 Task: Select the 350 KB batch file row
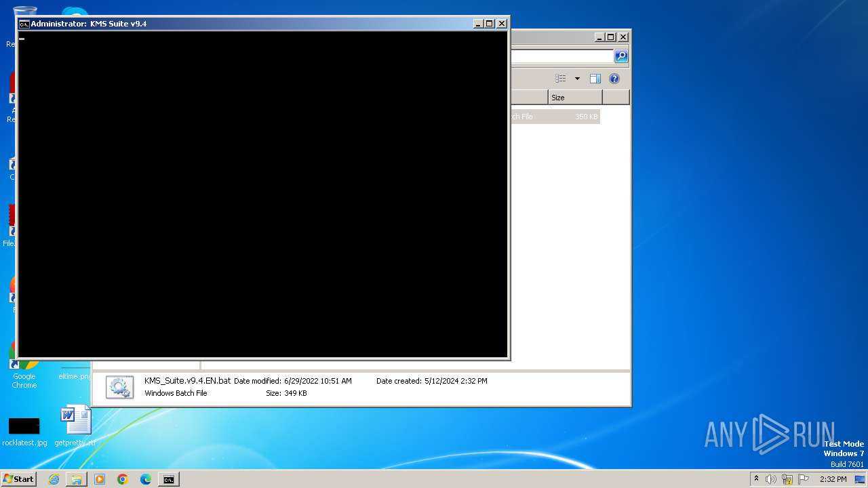click(555, 117)
